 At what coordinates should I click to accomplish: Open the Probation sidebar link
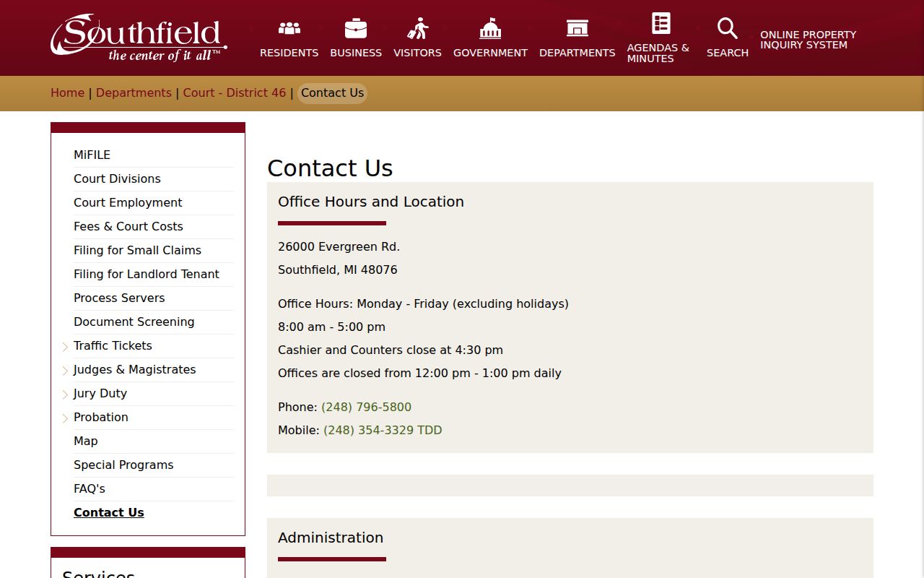point(101,418)
